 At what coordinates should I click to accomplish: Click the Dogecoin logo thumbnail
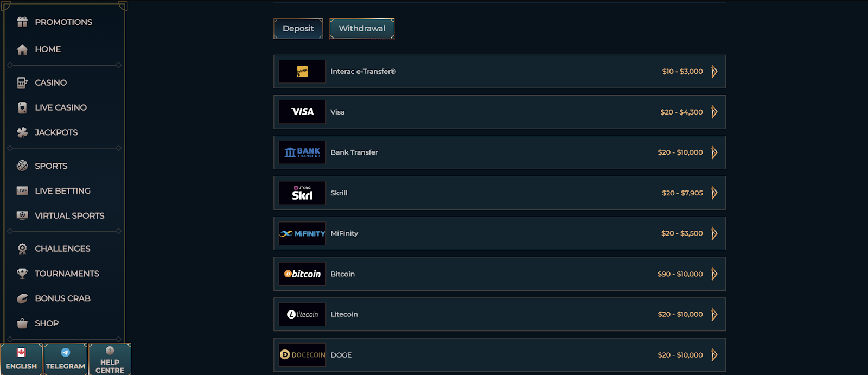coord(302,355)
